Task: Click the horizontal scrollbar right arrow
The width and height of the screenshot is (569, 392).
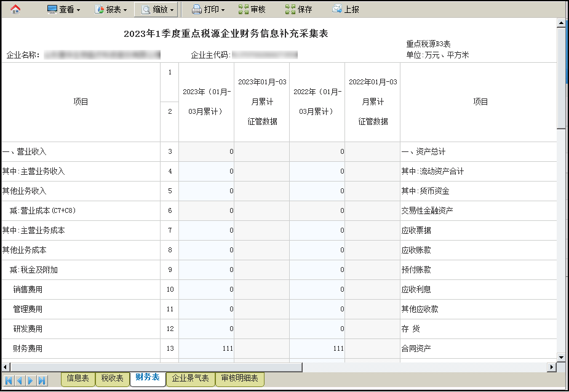Action: click(x=552, y=367)
